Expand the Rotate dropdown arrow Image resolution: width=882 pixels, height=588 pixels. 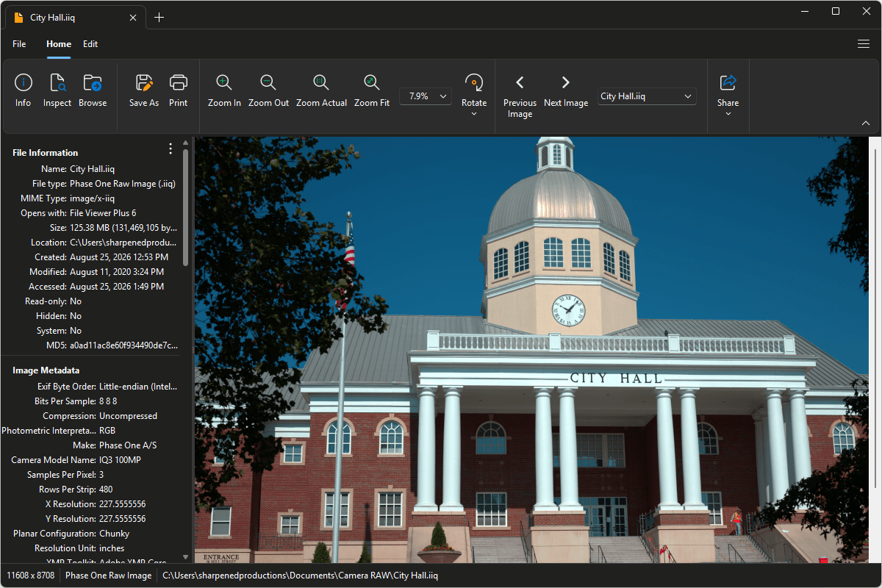click(474, 114)
